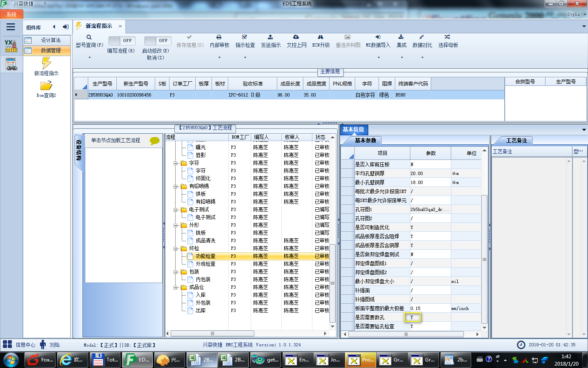Click the YX factory sidebar icon
The width and height of the screenshot is (588, 368).
point(11,46)
